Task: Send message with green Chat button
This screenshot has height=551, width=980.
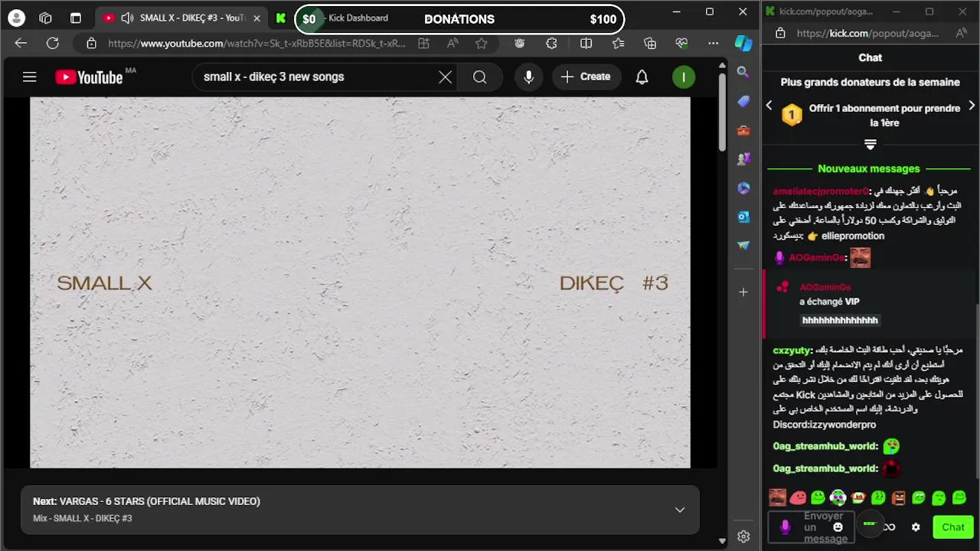Action: 953,527
